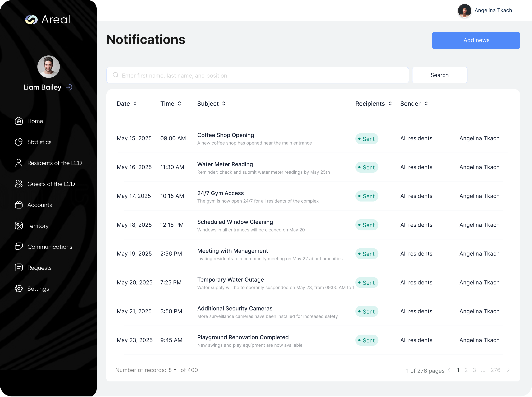Select page 1 in pagination
532x397 pixels.
(458, 370)
